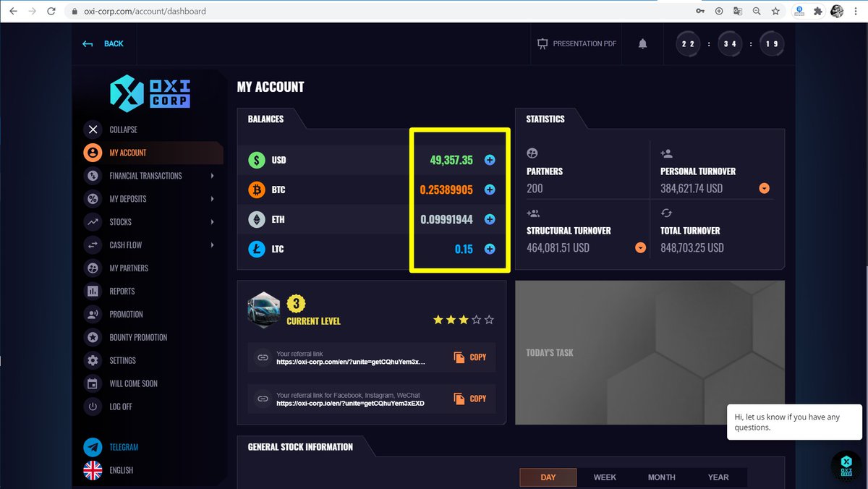
Task: Click the OXI Corp logo
Action: tap(149, 93)
